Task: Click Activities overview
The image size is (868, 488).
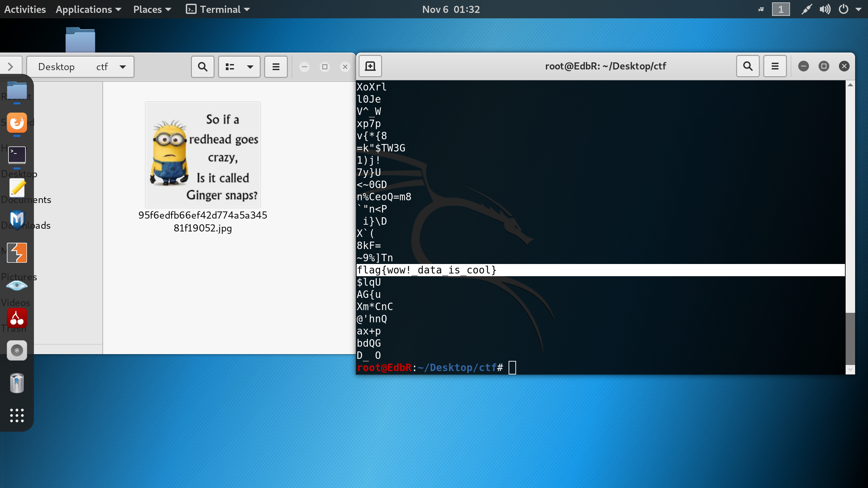Action: pos(25,9)
